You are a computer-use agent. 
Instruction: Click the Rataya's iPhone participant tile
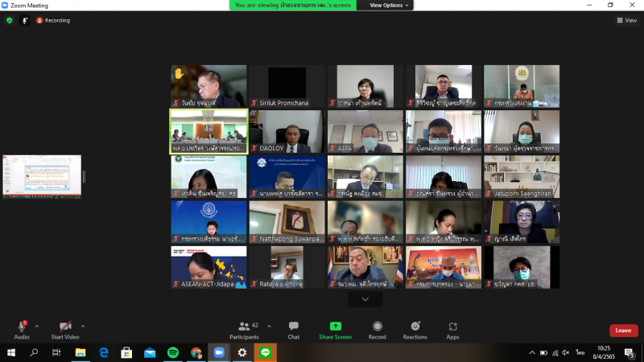pyautogui.click(x=287, y=267)
